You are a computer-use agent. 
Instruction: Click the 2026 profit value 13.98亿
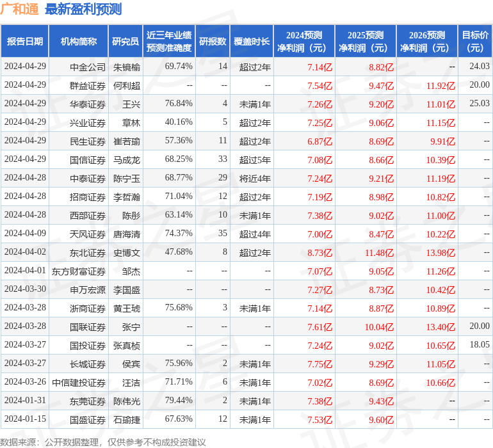coord(440,253)
